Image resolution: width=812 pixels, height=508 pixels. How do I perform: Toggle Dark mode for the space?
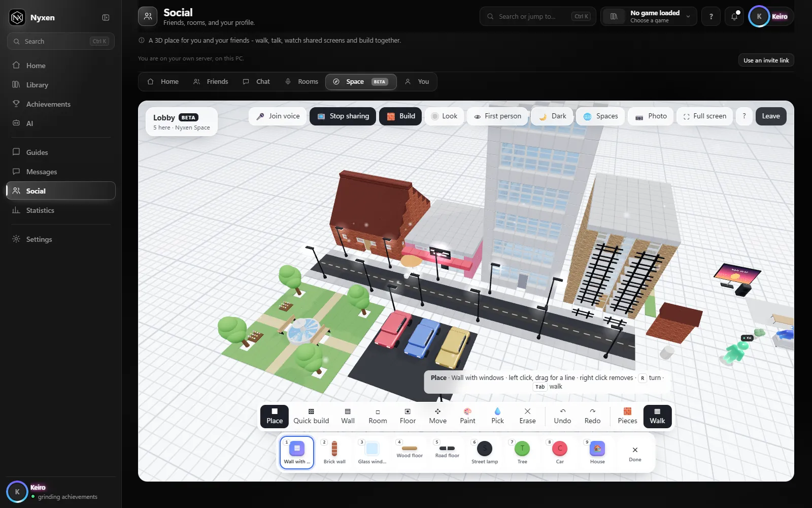[552, 116]
